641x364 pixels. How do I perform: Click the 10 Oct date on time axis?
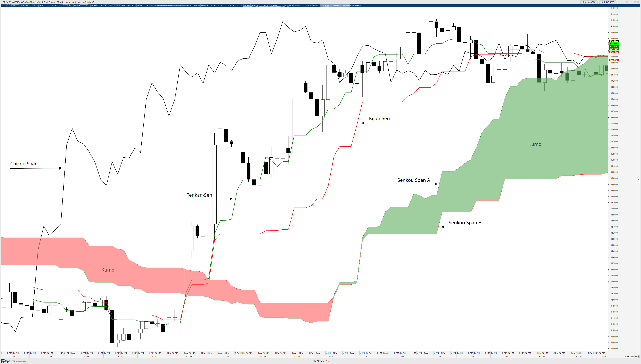[x=189, y=357]
